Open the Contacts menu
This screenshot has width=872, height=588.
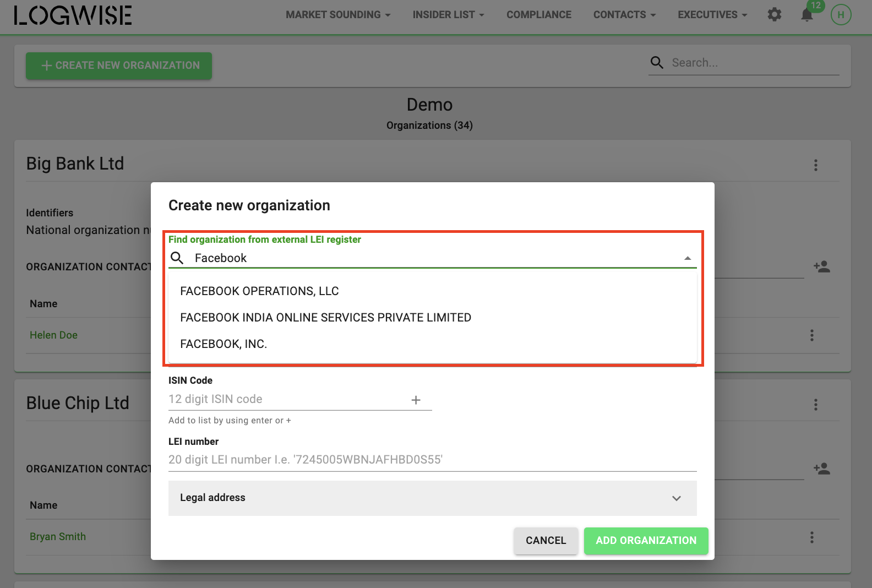point(624,15)
